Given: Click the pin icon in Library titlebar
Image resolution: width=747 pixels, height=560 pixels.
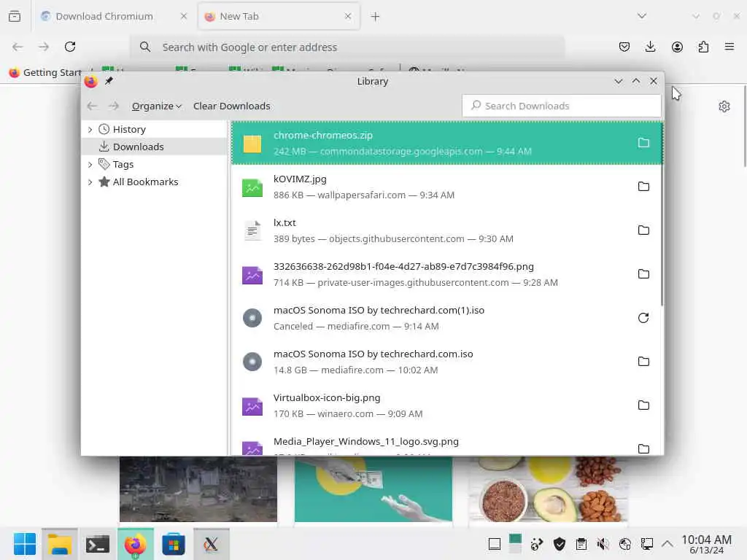Looking at the screenshot, I should click(109, 80).
